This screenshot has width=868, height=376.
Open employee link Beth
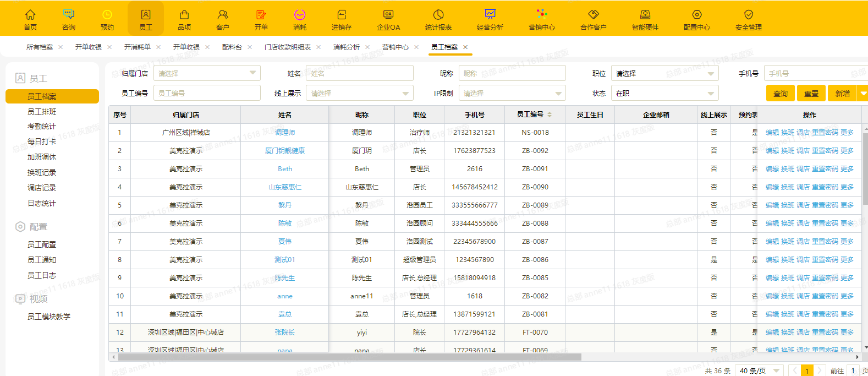pyautogui.click(x=285, y=169)
